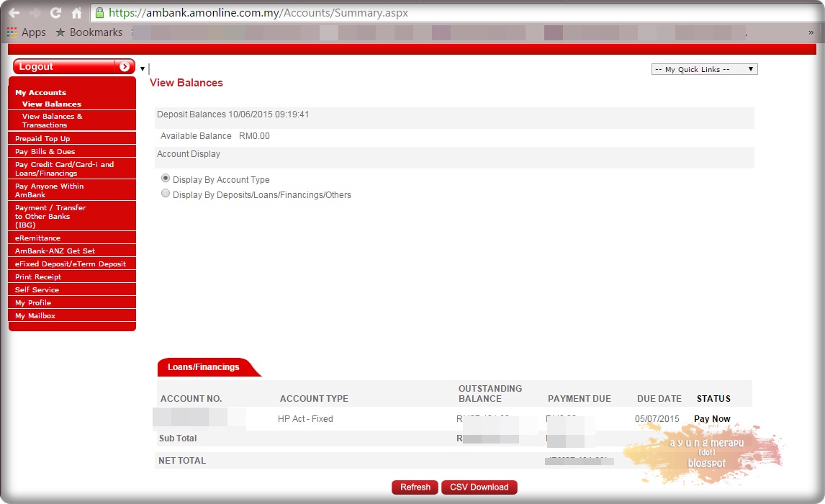Reload the page with the refresh icon
The height and width of the screenshot is (504, 825).
click(55, 13)
